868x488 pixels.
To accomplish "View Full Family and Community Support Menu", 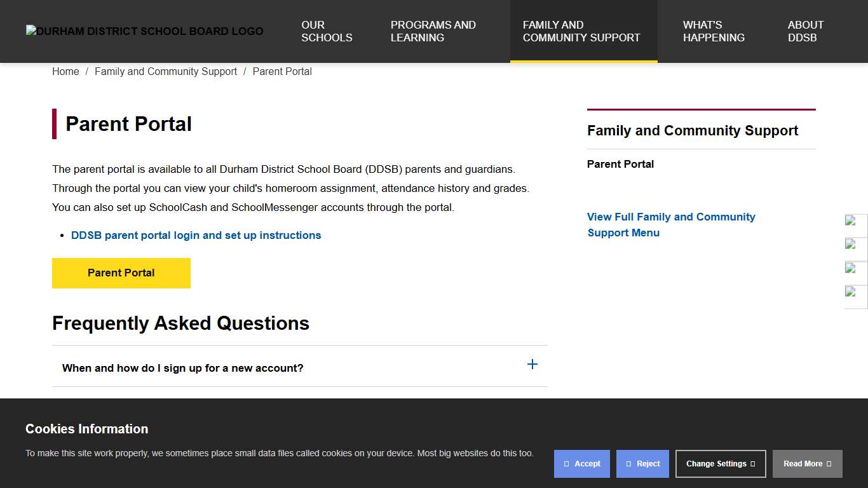I will 671,224.
